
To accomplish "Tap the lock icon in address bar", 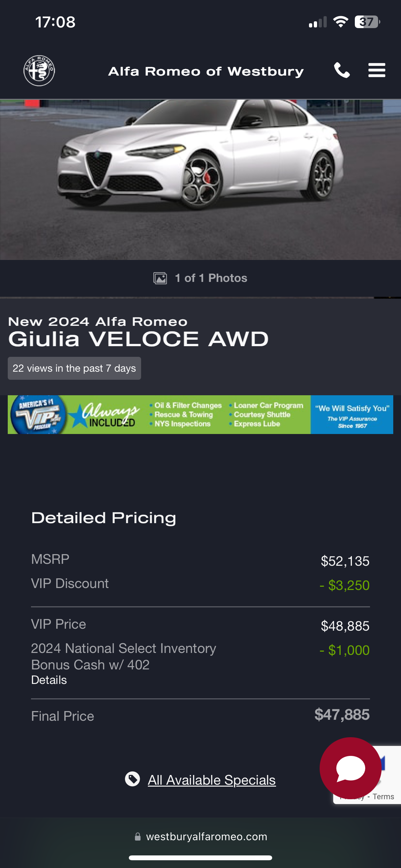I will [x=138, y=837].
